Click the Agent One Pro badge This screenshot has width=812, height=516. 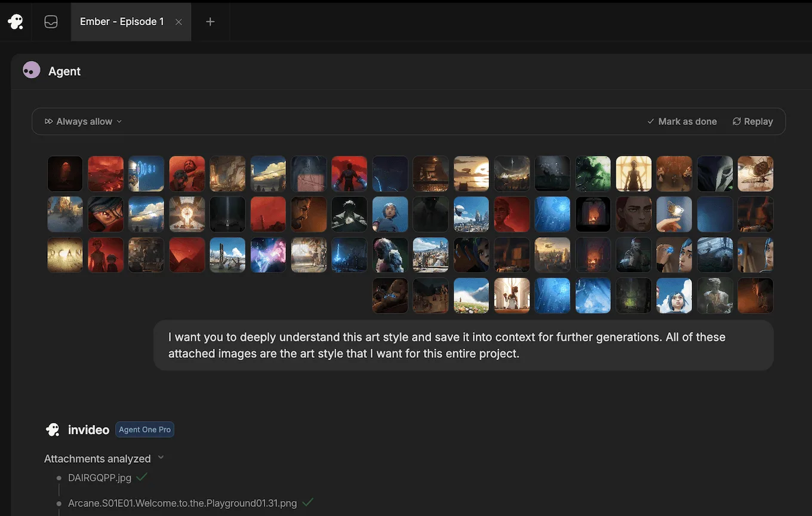coord(144,429)
